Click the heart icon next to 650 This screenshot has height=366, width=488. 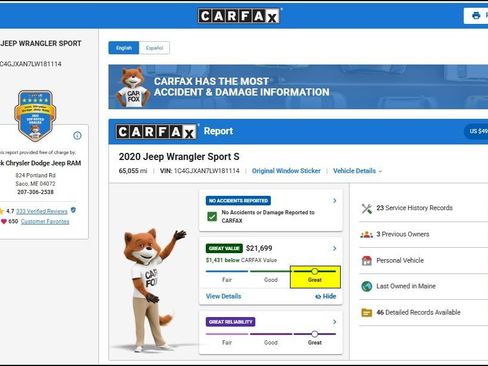coord(4,221)
